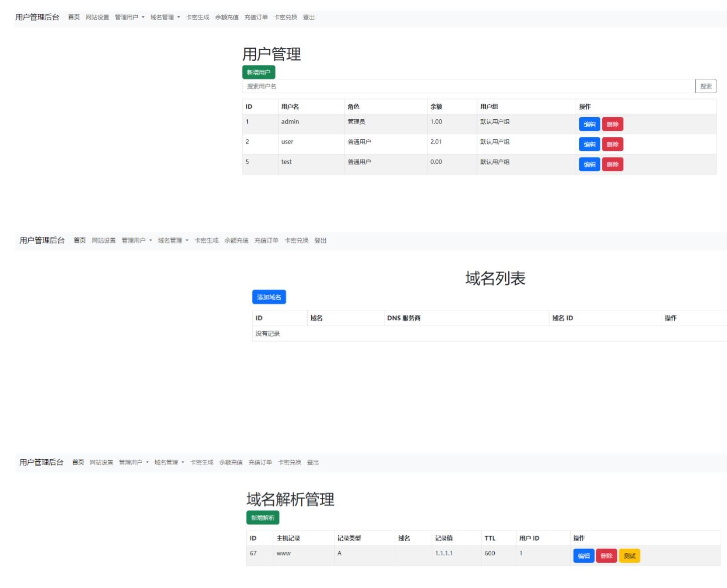Image resolution: width=727 pixels, height=588 pixels.
Task: Click the 搜索 button to search users
Action: click(x=706, y=86)
